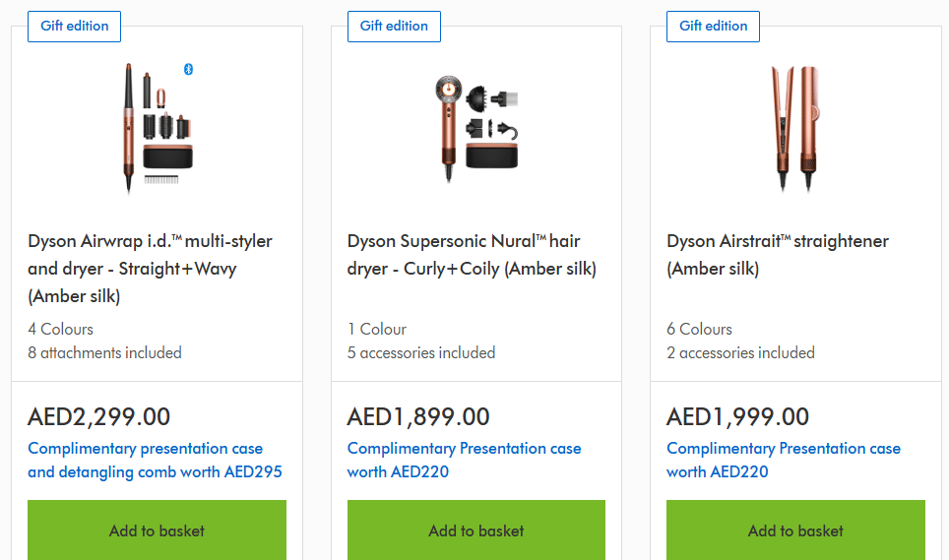This screenshot has width=949, height=560.
Task: Click the Supersonic Nural Gift edition badge
Action: pyautogui.click(x=394, y=27)
